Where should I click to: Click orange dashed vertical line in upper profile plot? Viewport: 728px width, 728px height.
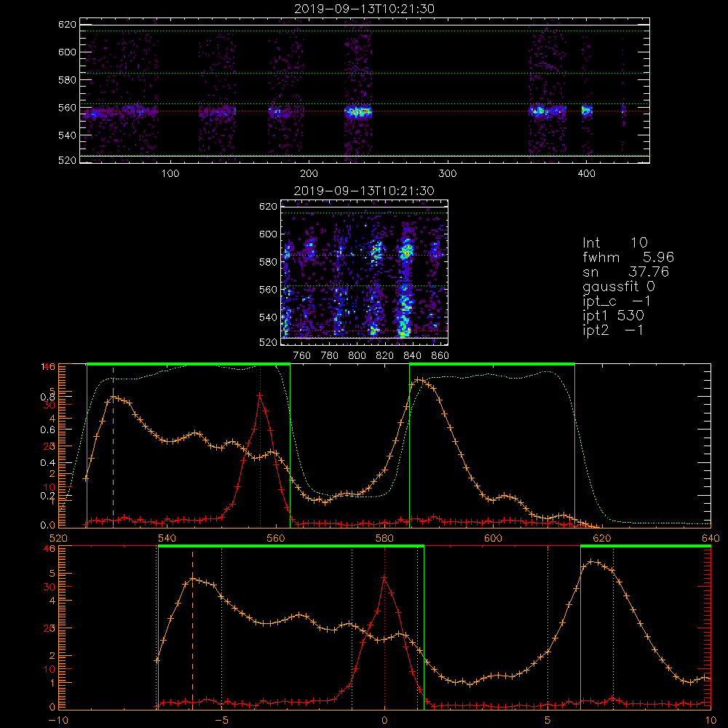click(x=114, y=447)
